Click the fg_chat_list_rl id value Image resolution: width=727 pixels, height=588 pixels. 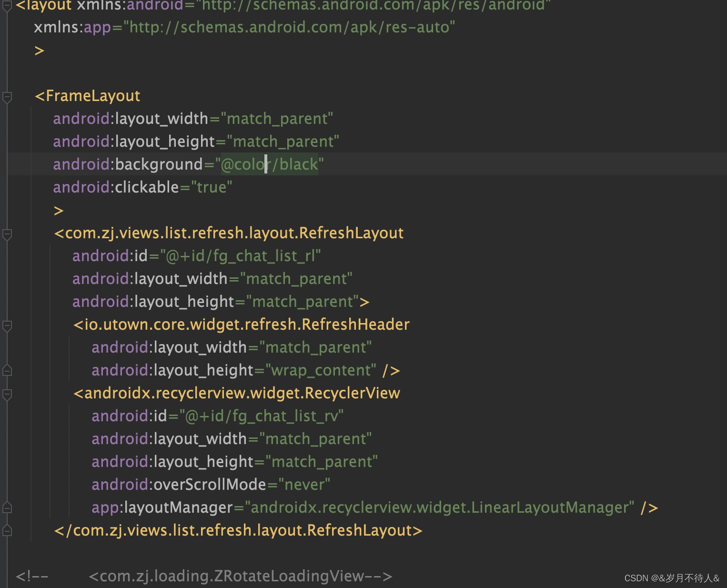pyautogui.click(x=243, y=256)
